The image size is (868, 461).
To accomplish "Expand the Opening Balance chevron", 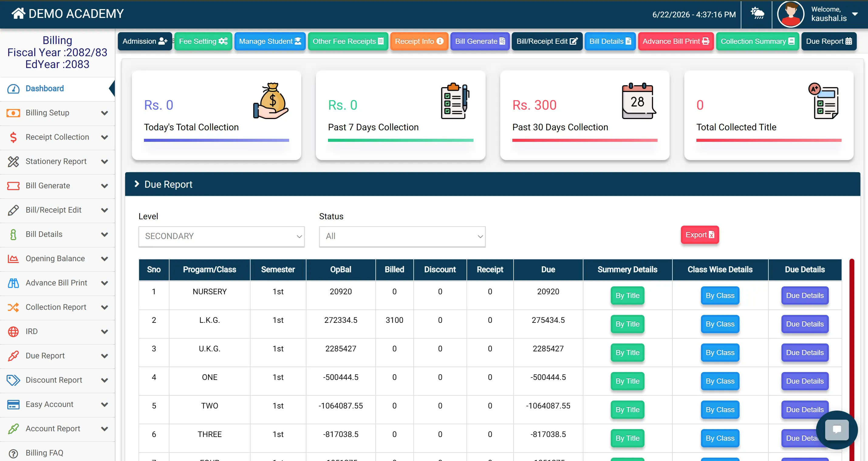I will click(x=104, y=258).
